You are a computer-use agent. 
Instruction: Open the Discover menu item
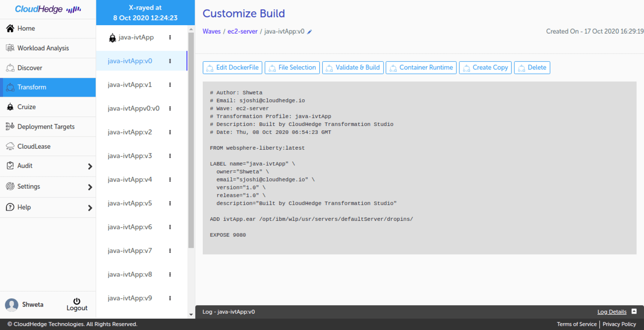click(x=29, y=68)
